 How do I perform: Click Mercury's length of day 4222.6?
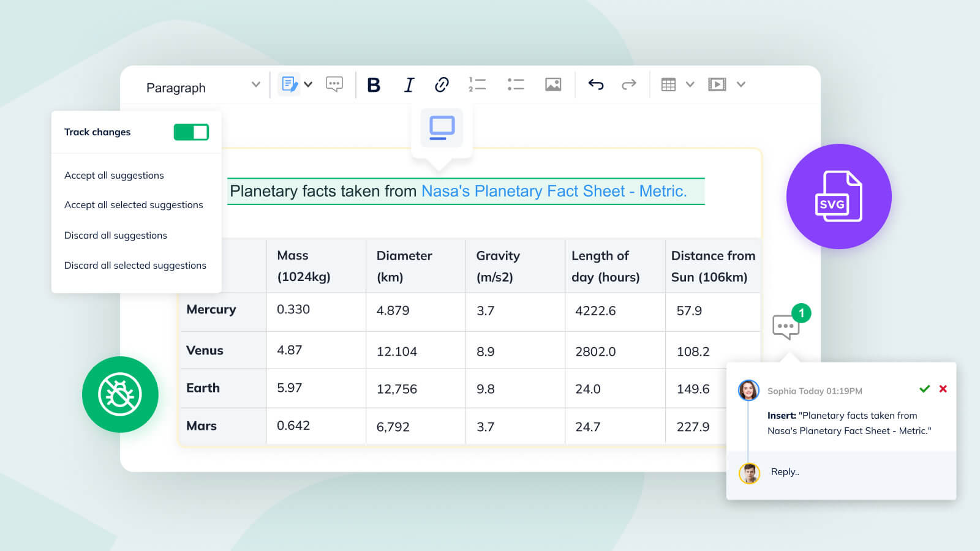(x=615, y=312)
